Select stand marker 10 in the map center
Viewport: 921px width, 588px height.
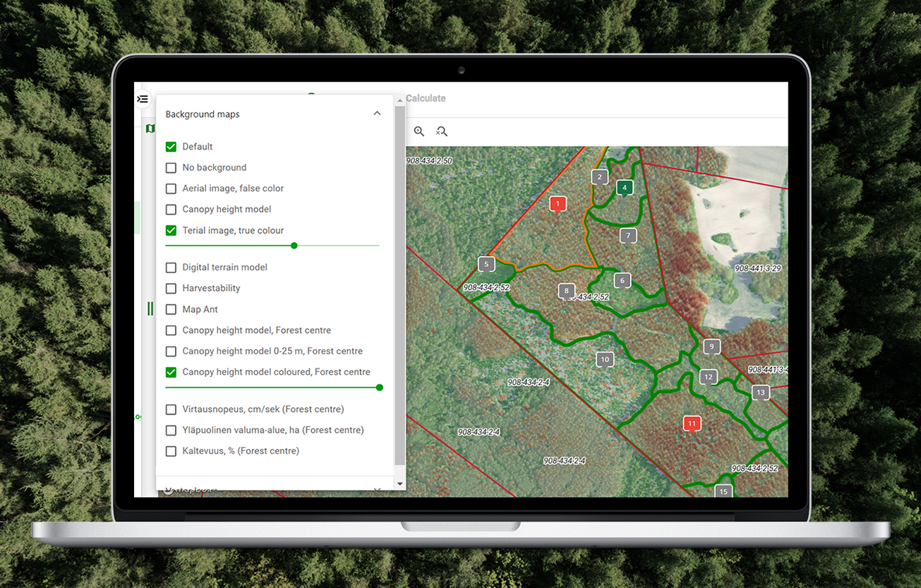pyautogui.click(x=605, y=359)
